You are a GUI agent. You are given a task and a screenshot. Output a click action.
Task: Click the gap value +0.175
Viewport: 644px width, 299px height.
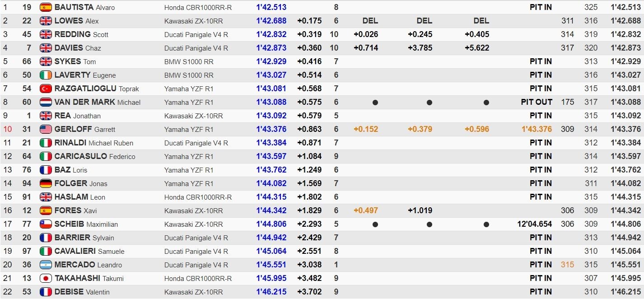(309, 21)
